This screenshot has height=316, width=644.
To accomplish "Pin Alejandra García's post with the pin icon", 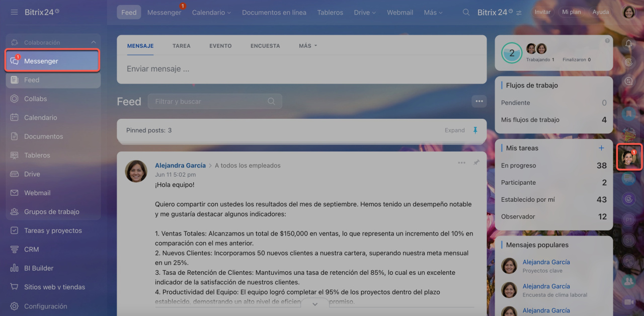I will 476,163.
